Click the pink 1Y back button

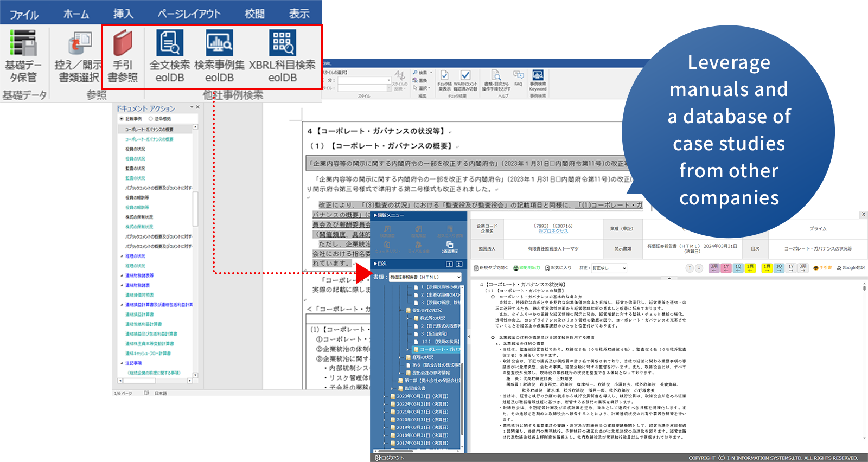tap(726, 268)
